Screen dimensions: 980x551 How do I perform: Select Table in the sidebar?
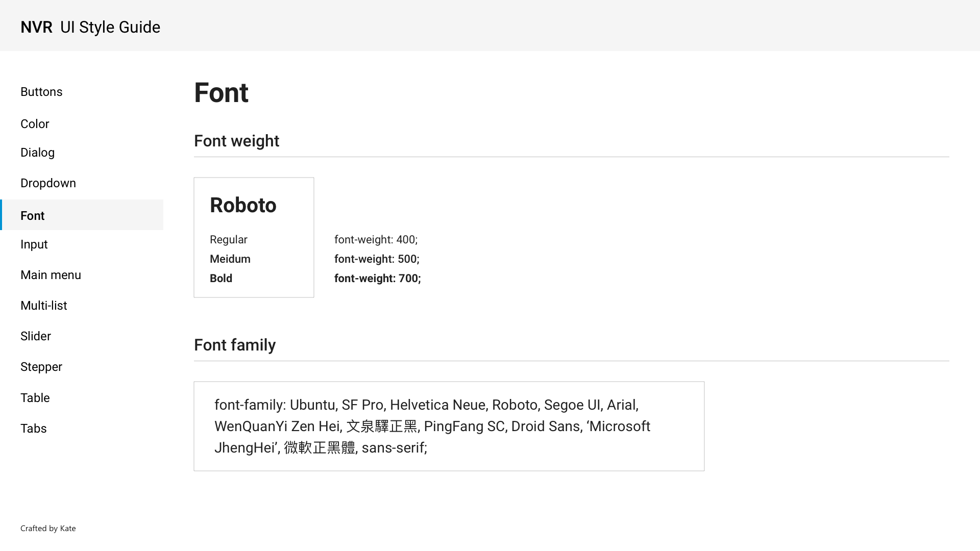[35, 398]
